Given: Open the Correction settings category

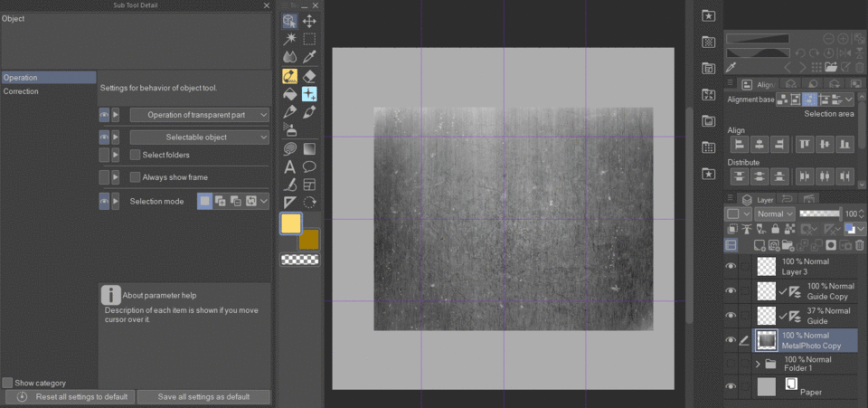Looking at the screenshot, I should [22, 91].
